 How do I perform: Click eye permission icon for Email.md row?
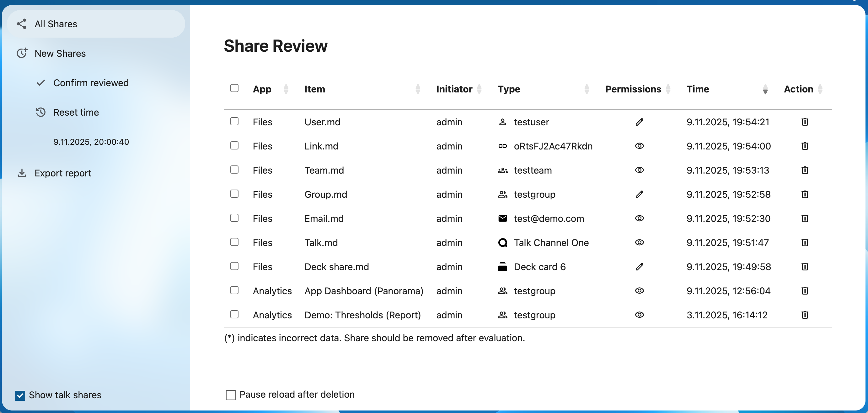[x=639, y=218]
